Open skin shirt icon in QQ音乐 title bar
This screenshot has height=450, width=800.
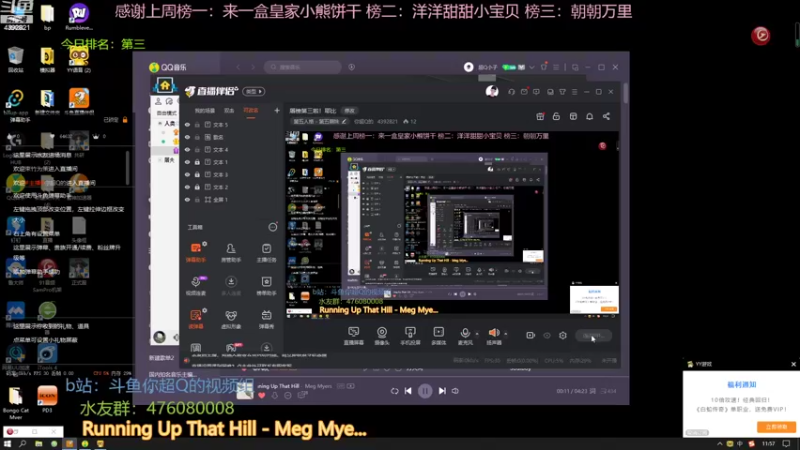[544, 67]
